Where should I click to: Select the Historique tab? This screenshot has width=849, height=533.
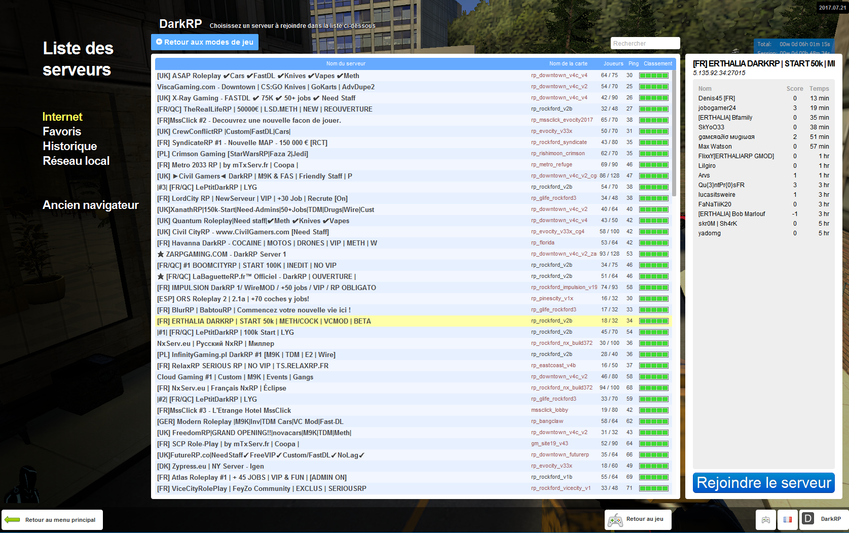[x=70, y=146]
